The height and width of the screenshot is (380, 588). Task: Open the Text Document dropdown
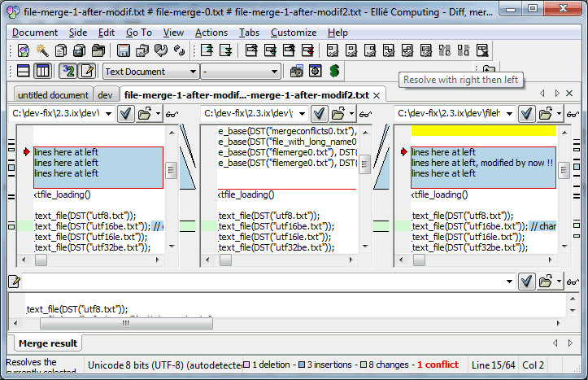[x=150, y=72]
